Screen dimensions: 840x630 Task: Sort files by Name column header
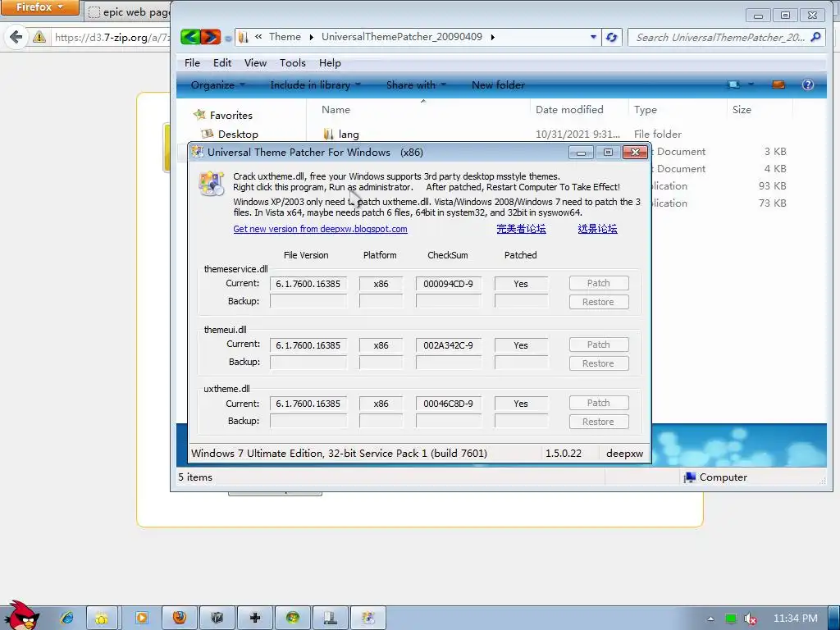click(x=336, y=110)
